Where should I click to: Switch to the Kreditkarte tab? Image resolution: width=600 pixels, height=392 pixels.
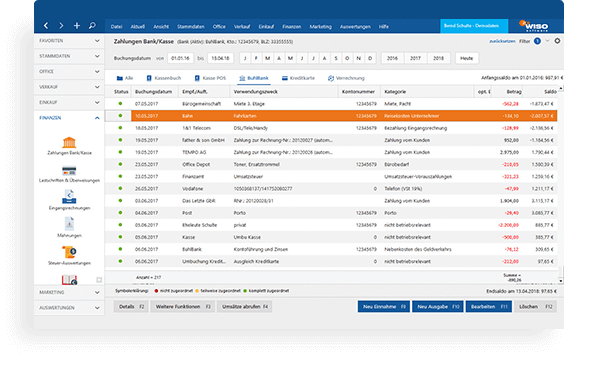pos(298,78)
